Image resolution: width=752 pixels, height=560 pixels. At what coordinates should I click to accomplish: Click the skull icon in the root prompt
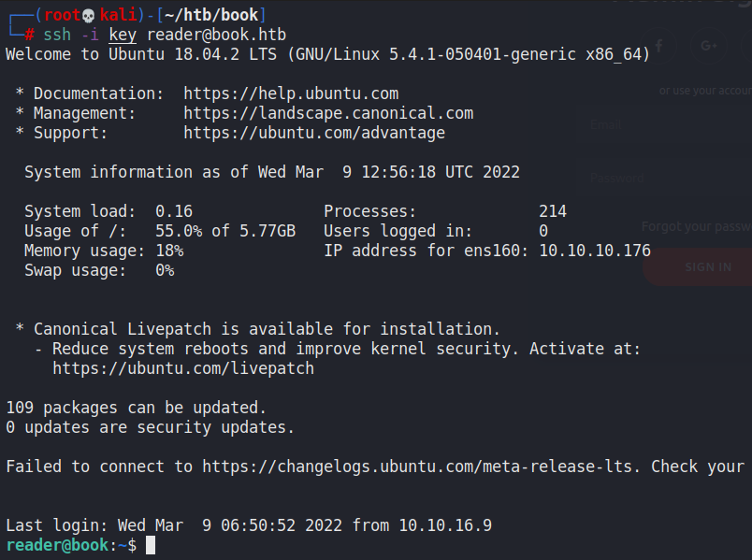(x=88, y=15)
